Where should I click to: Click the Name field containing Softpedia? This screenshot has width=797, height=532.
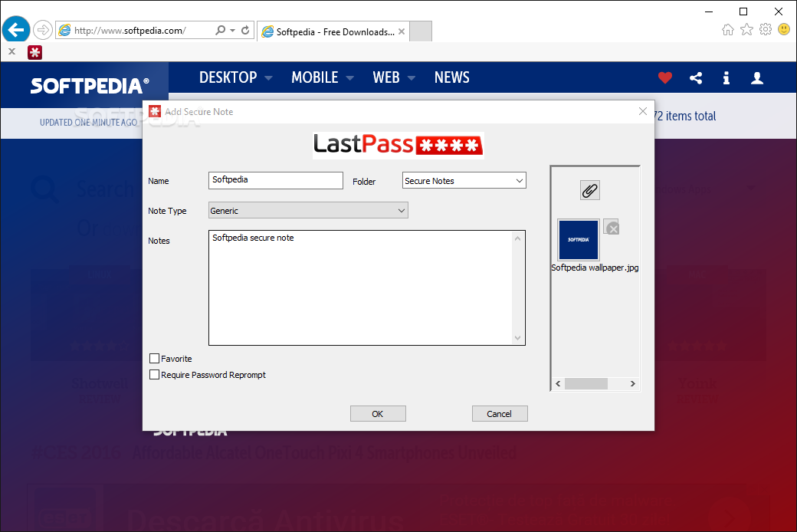click(275, 180)
